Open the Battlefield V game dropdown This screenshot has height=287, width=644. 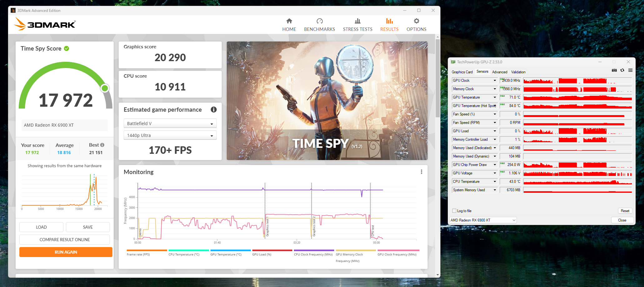point(170,124)
